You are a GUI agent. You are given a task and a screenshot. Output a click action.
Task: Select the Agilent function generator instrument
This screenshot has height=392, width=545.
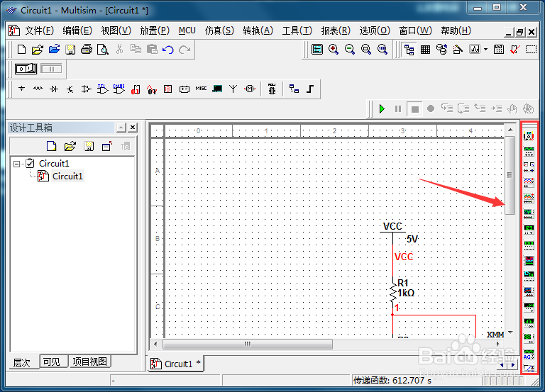(529, 354)
